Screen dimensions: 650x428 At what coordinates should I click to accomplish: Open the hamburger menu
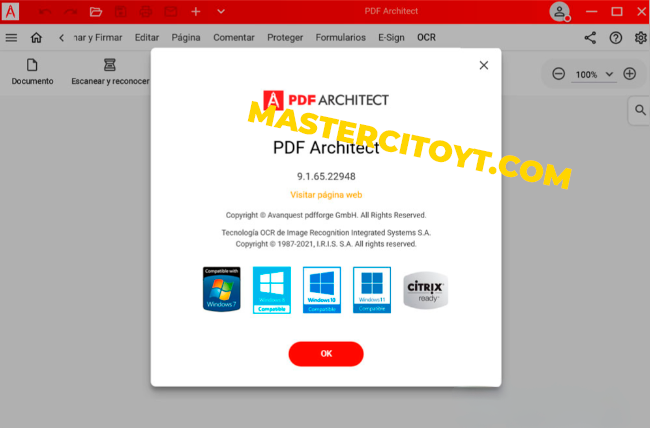[x=11, y=38]
